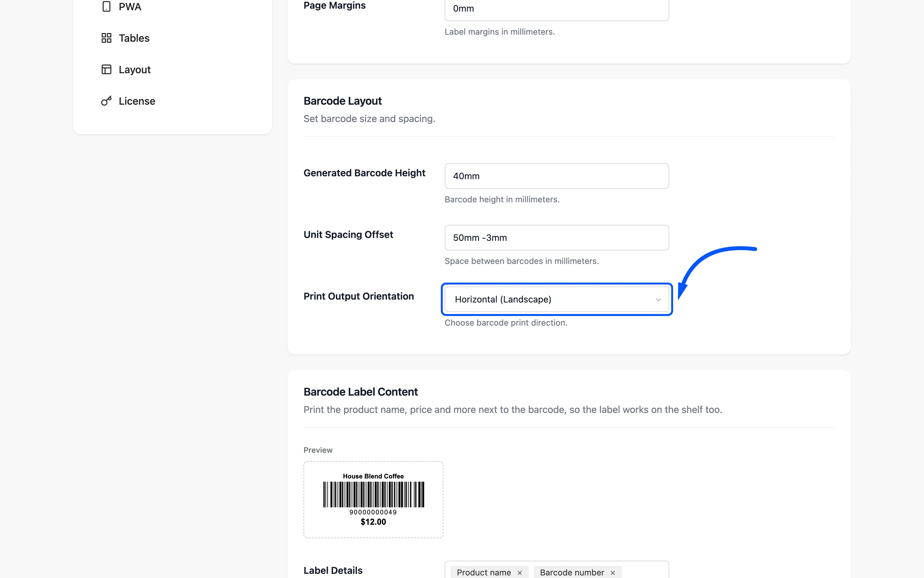Click the 'Barcode Layout' heading
924x578 pixels.
[343, 101]
